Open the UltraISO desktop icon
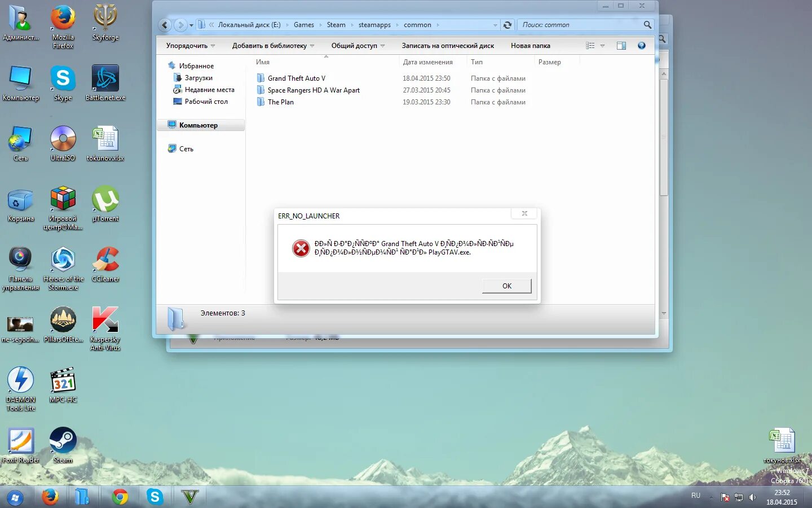This screenshot has height=508, width=812. pos(63,143)
